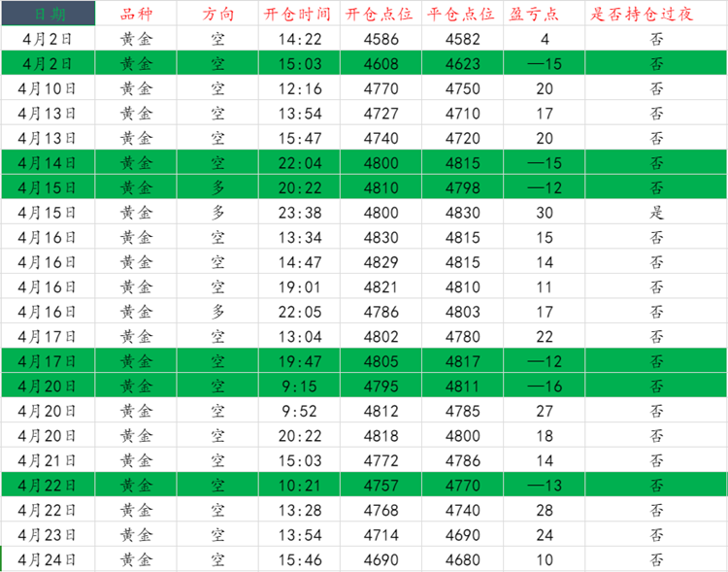Click the open price cell 4802
728x572 pixels.
pos(381,336)
